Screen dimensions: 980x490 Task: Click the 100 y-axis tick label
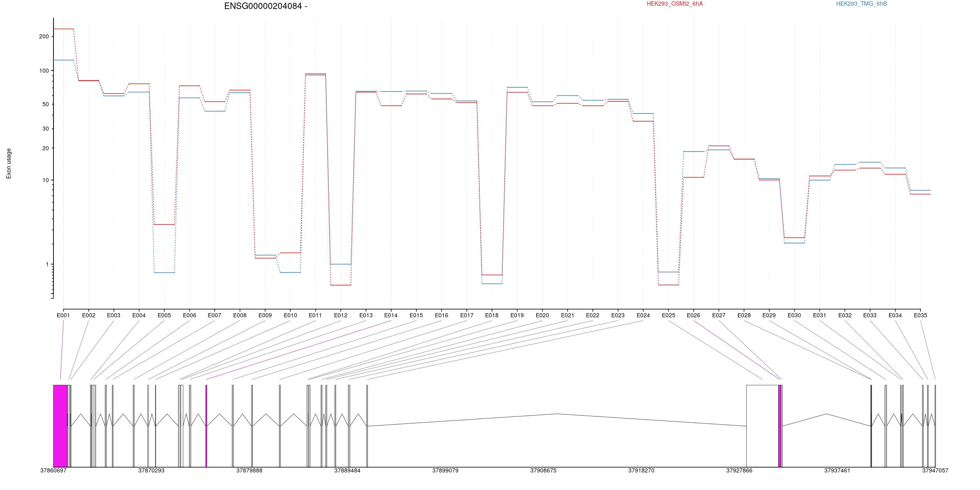44,71
